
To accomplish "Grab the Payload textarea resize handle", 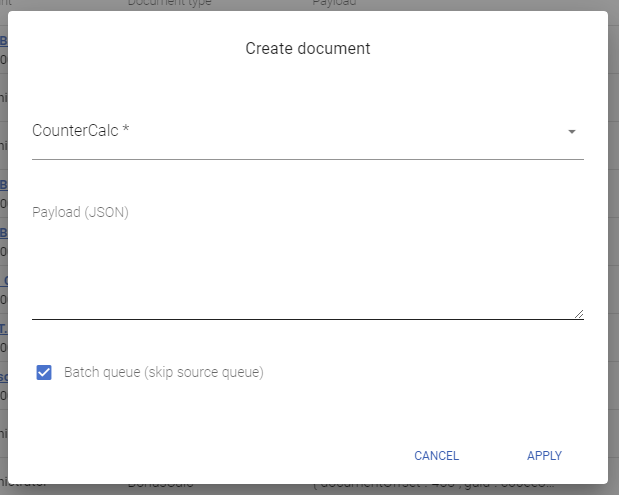I will point(578,313).
